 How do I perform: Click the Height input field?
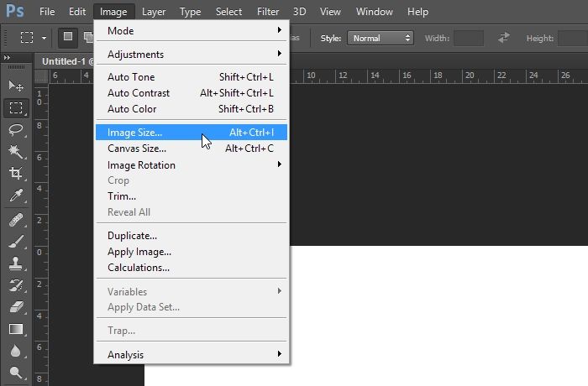pyautogui.click(x=573, y=38)
